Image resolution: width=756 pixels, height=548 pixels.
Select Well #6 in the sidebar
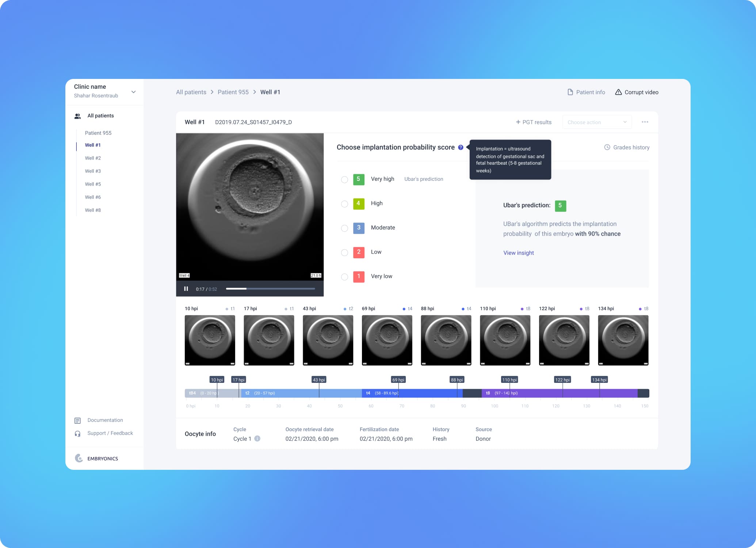coord(93,197)
